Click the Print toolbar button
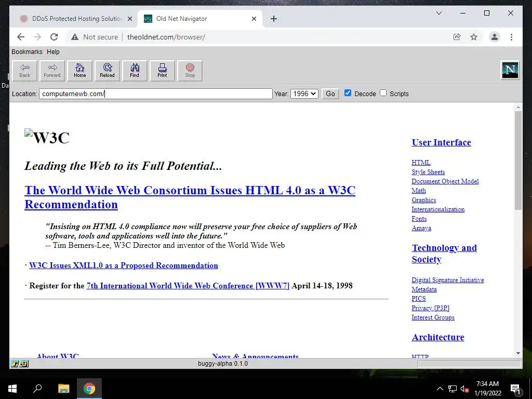 162,71
